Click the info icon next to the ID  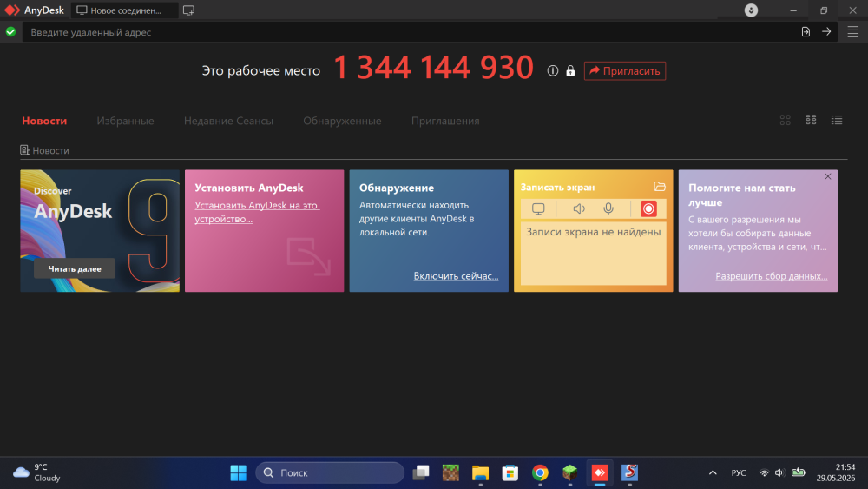point(552,70)
